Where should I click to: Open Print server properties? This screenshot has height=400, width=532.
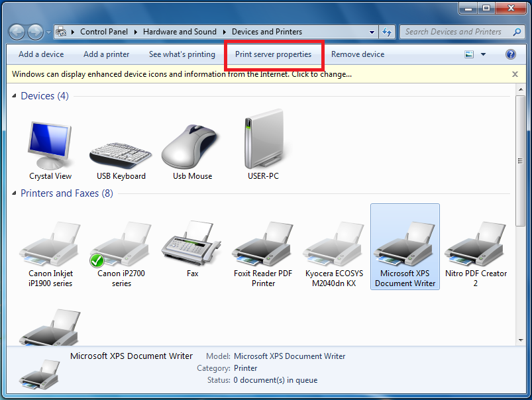pyautogui.click(x=273, y=54)
